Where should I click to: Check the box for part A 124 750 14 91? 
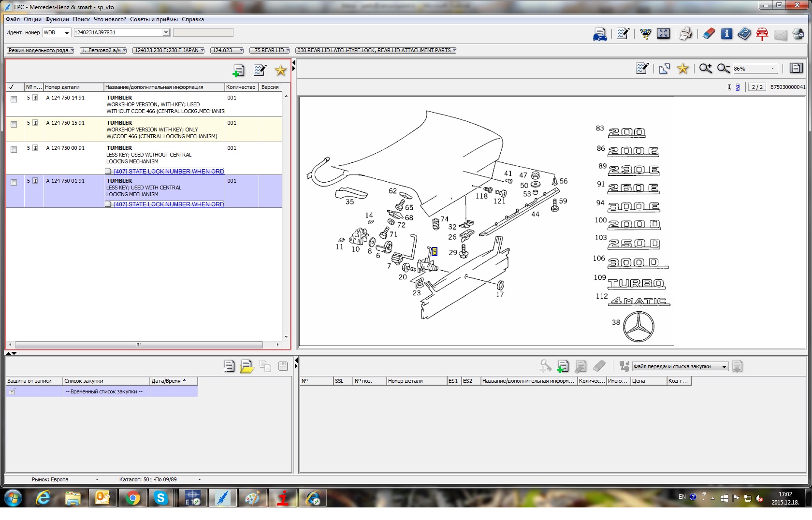point(14,99)
